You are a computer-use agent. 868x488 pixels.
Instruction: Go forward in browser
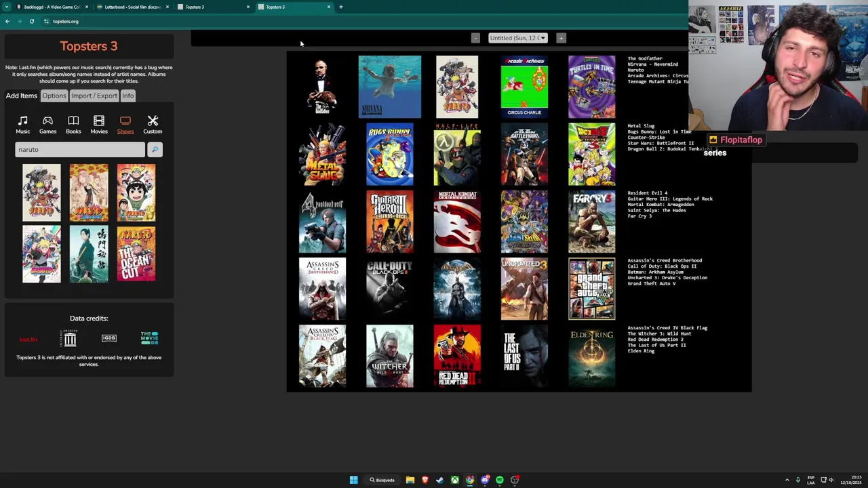19,21
